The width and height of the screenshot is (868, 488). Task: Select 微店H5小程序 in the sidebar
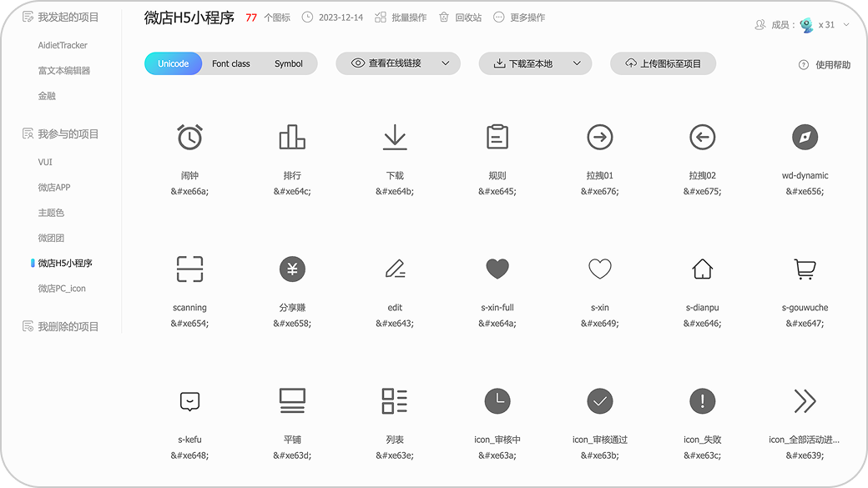point(65,264)
